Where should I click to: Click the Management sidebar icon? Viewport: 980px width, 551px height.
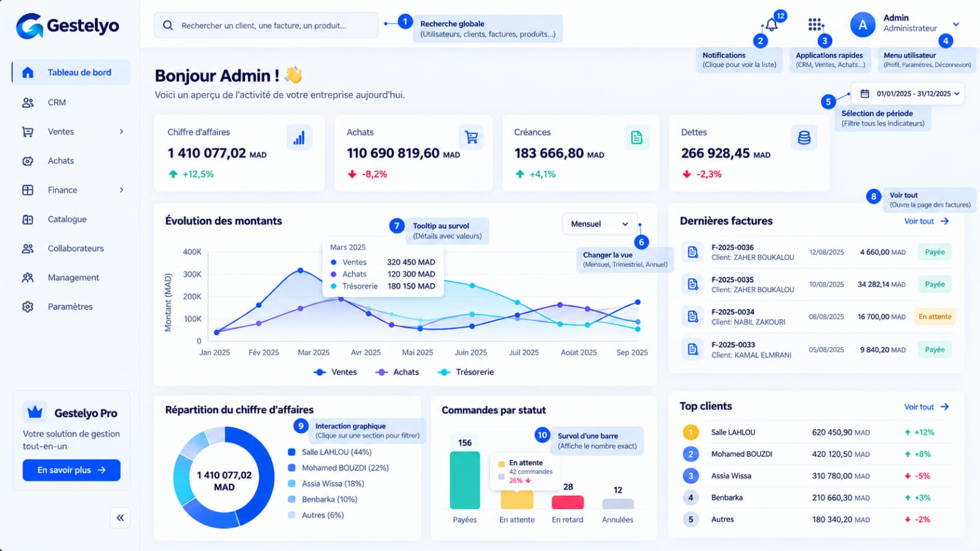[x=28, y=277]
